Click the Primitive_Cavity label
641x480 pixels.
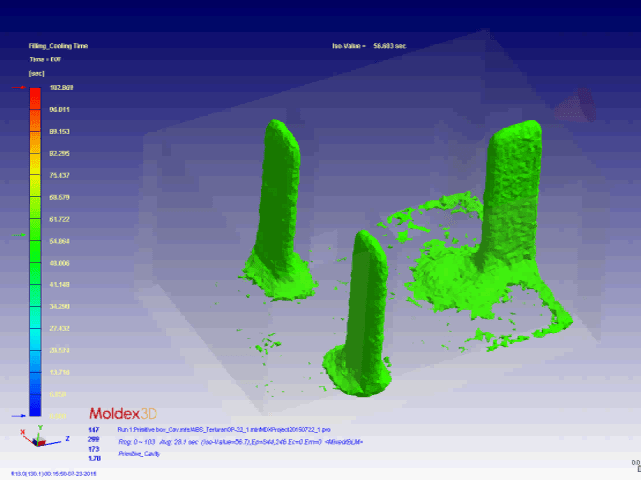pyautogui.click(x=139, y=454)
